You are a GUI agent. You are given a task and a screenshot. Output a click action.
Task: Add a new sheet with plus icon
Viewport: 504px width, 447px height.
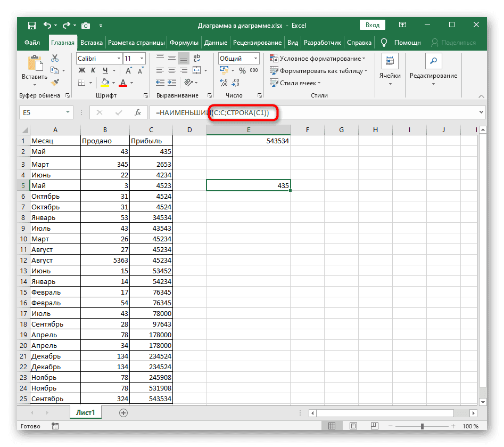pyautogui.click(x=123, y=412)
